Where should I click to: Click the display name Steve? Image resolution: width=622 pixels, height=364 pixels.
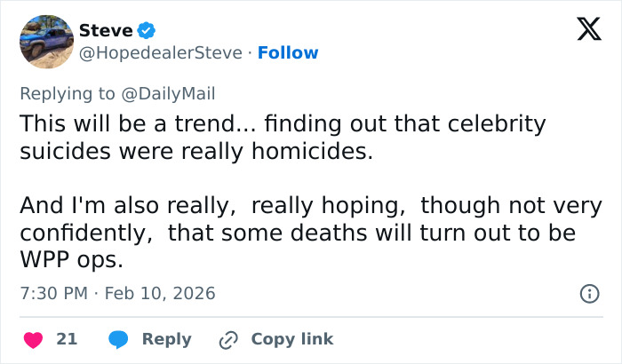pos(106,30)
